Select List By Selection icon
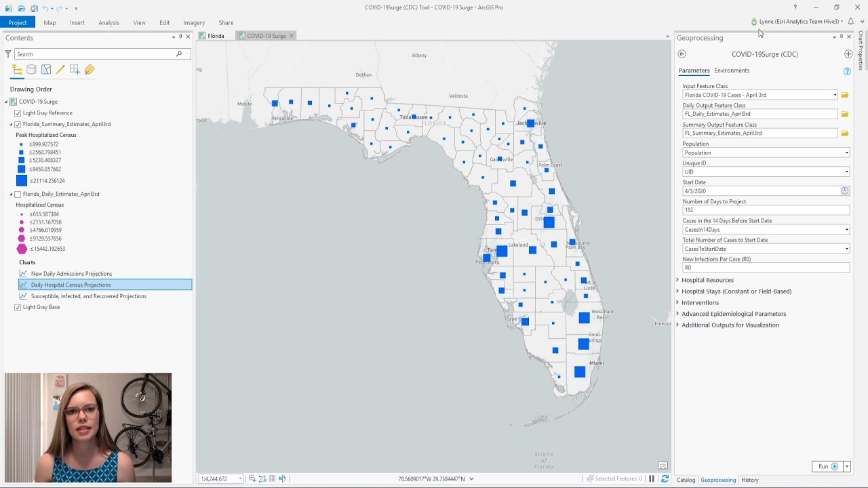Screen dimensions: 868x488 [x=46, y=69]
